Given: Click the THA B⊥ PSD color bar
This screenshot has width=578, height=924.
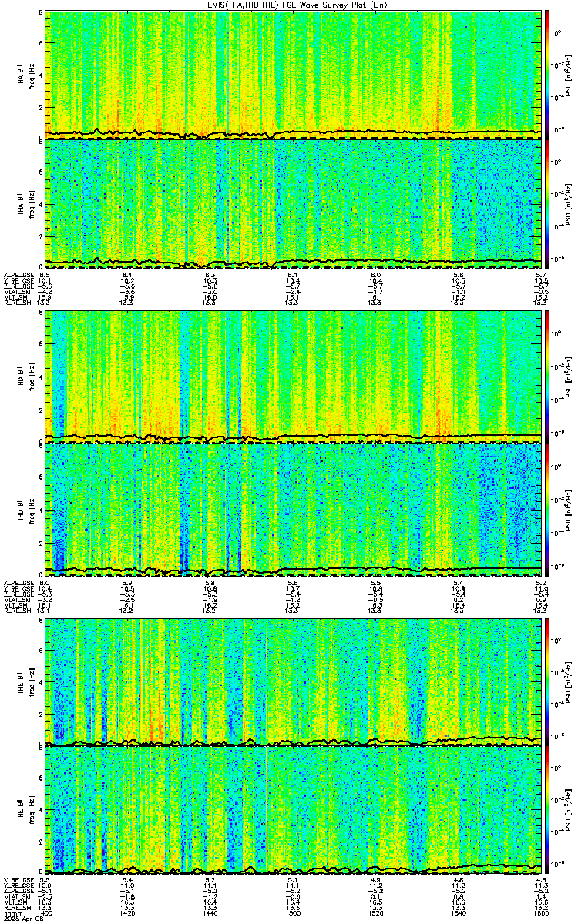Looking at the screenshot, I should pos(548,74).
